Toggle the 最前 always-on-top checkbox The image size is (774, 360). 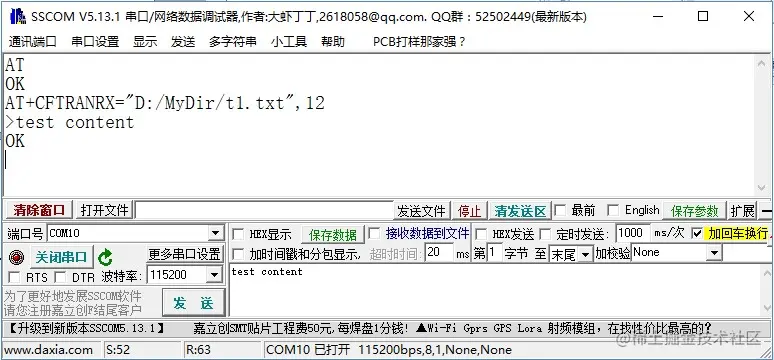coord(560,210)
